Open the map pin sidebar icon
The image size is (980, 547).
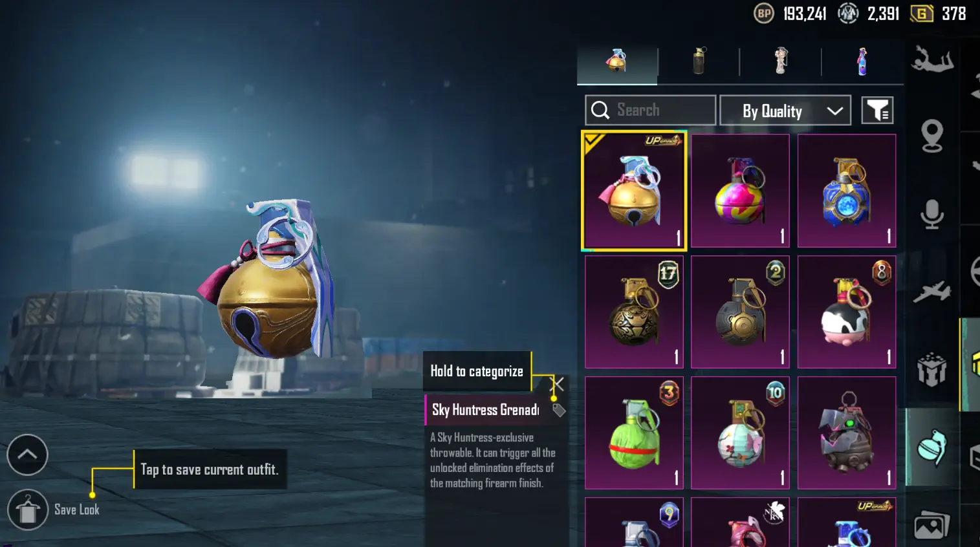[x=932, y=136]
